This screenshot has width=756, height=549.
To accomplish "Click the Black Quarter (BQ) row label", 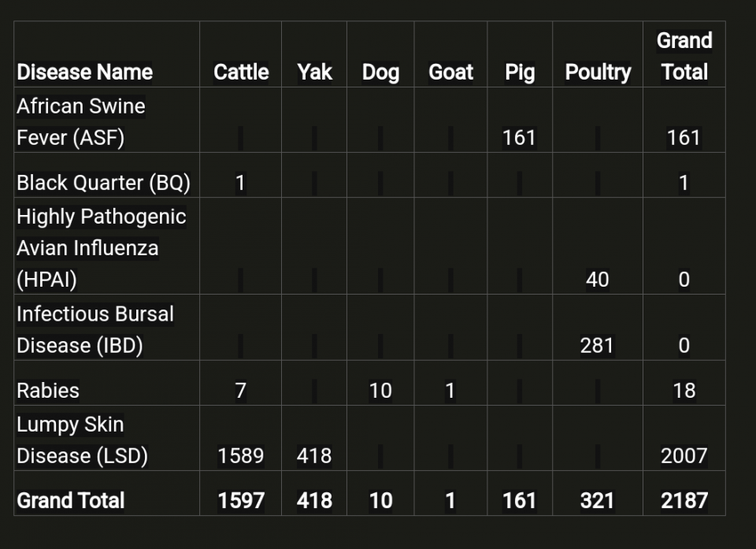I will tap(103, 183).
